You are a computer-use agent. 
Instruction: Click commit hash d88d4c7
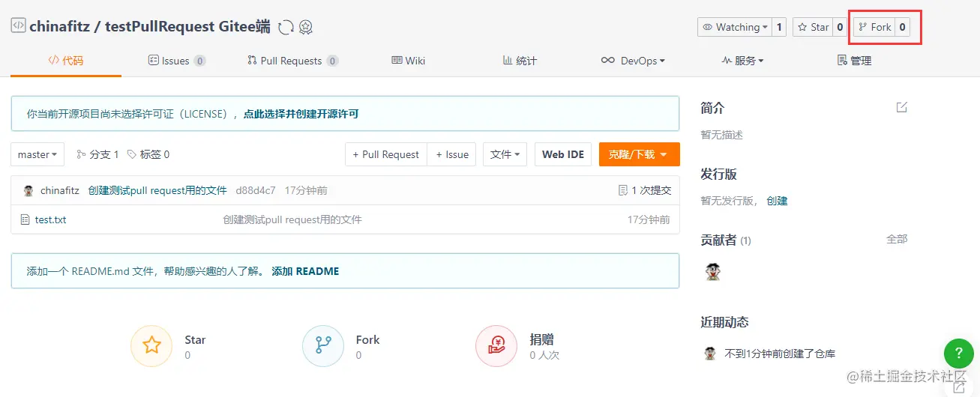[x=256, y=191]
